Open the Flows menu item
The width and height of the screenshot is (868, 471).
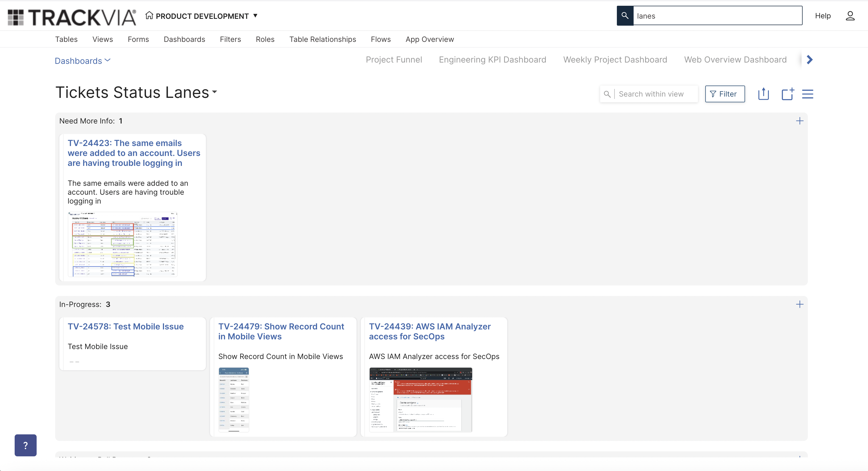[381, 39]
